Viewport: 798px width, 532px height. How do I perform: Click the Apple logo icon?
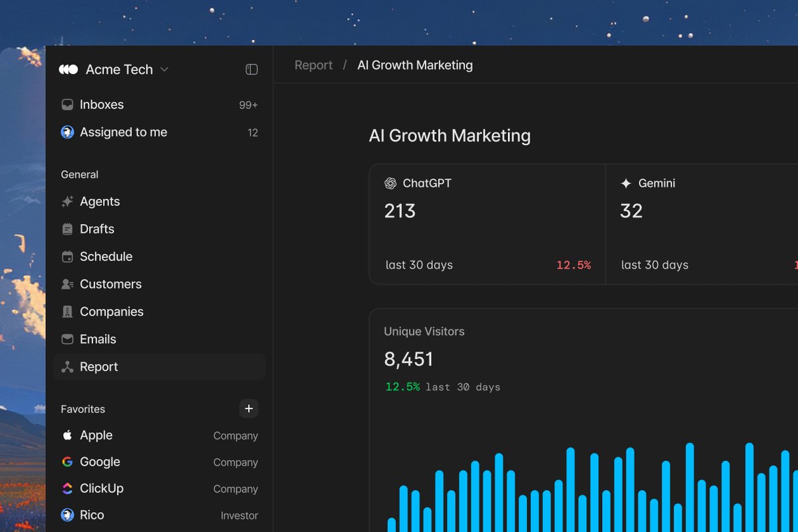point(67,435)
